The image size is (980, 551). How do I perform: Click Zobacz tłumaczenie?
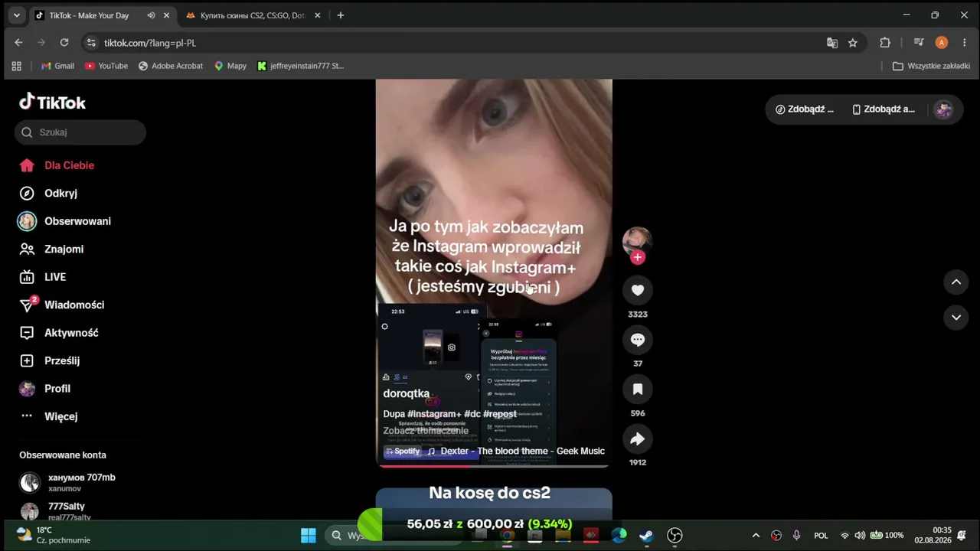pyautogui.click(x=426, y=431)
